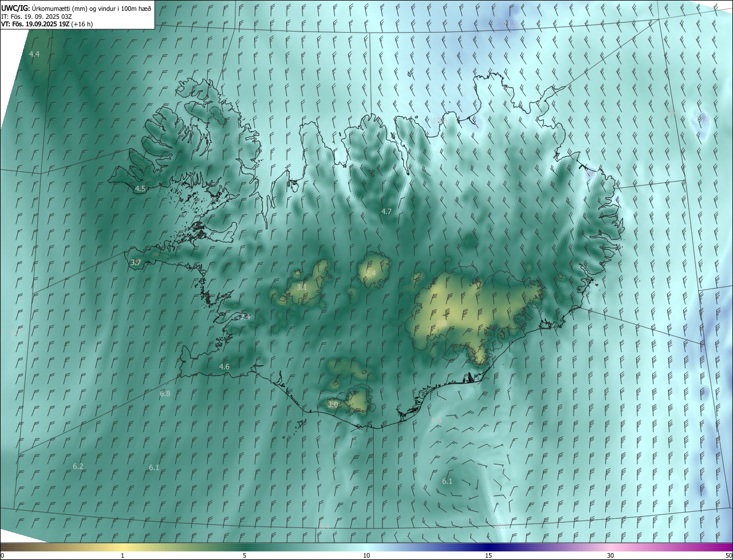Select the 4.6 label on Reykjanes coast

[224, 366]
